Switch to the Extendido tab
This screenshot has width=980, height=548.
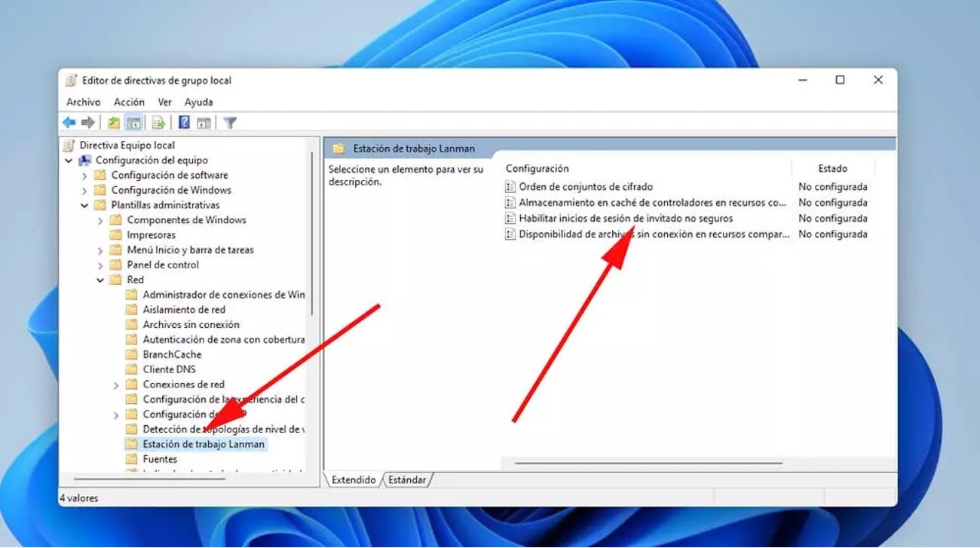pyautogui.click(x=354, y=480)
